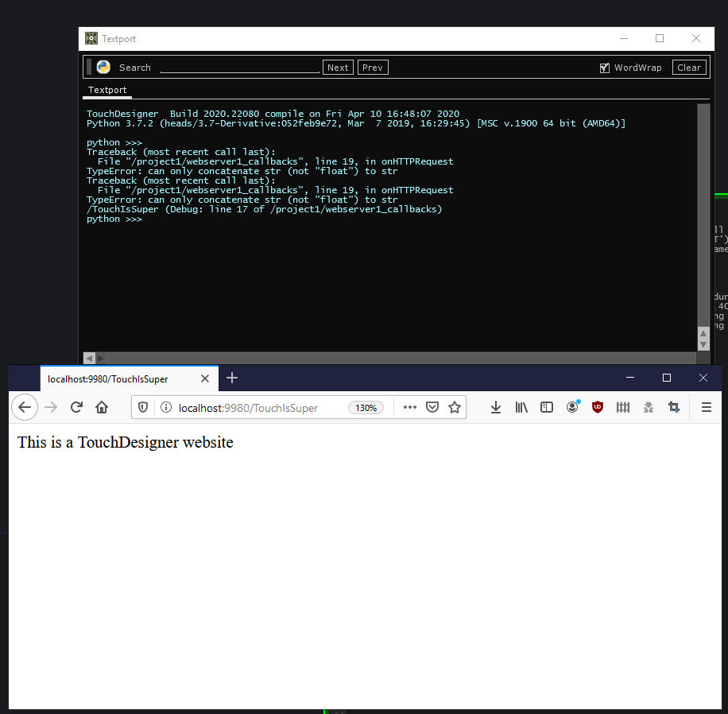The image size is (728, 714).
Task: Go back in Firefox
Action: click(x=25, y=407)
